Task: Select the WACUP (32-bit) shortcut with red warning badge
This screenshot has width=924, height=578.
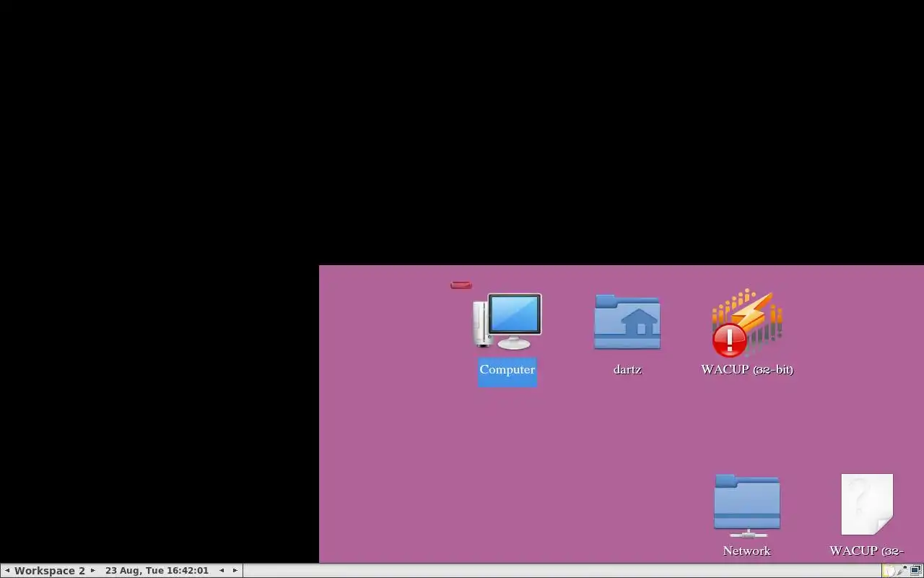Action: pyautogui.click(x=747, y=323)
